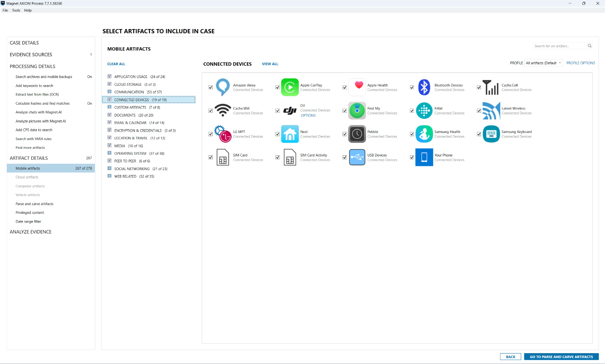Uncheck the Amazon Alexa artifact checkbox
The image size is (605, 364).
211,87
